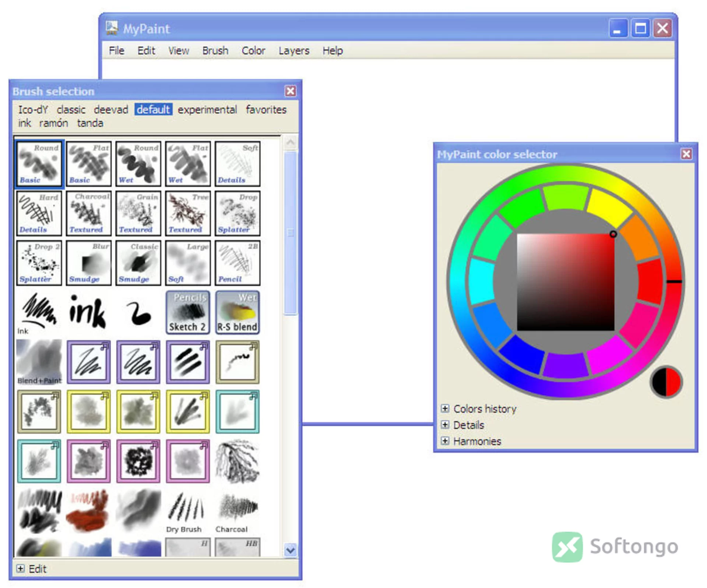Pick the Blur Smudge brush
The height and width of the screenshot is (588, 707).
(x=88, y=263)
